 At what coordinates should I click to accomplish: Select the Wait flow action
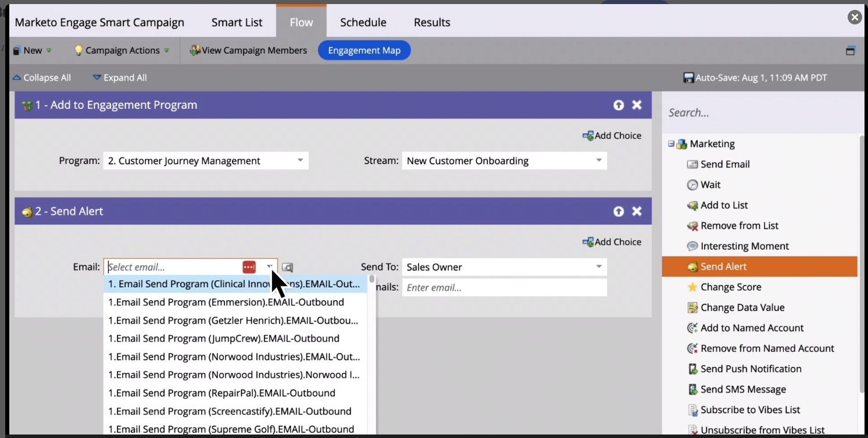[703, 185]
